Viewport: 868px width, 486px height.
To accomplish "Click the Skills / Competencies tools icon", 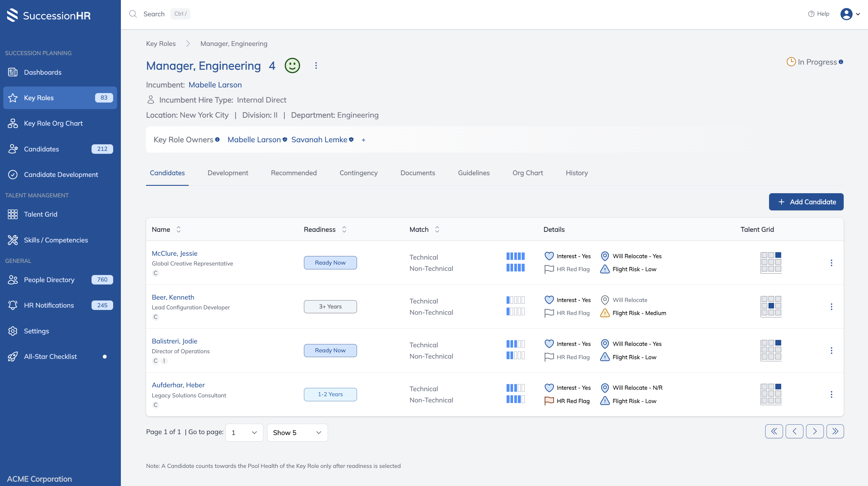I will click(13, 240).
